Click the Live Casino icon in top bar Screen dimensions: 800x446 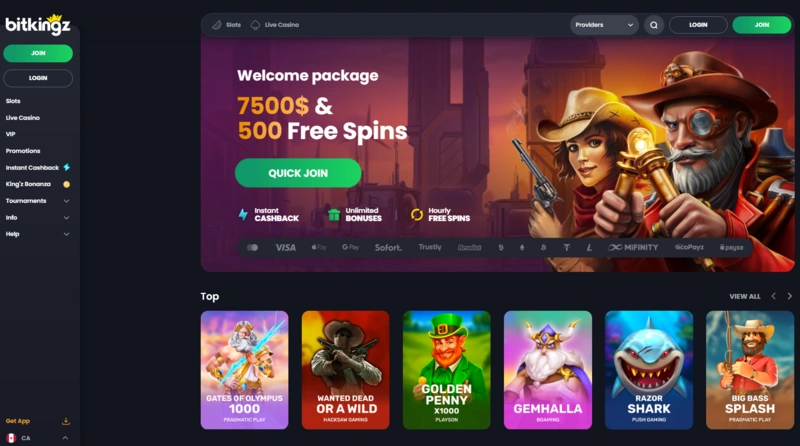(x=255, y=24)
